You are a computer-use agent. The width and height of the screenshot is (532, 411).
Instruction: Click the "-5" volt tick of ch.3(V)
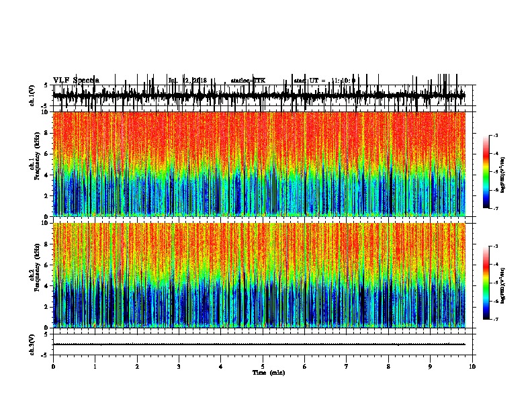coord(45,355)
